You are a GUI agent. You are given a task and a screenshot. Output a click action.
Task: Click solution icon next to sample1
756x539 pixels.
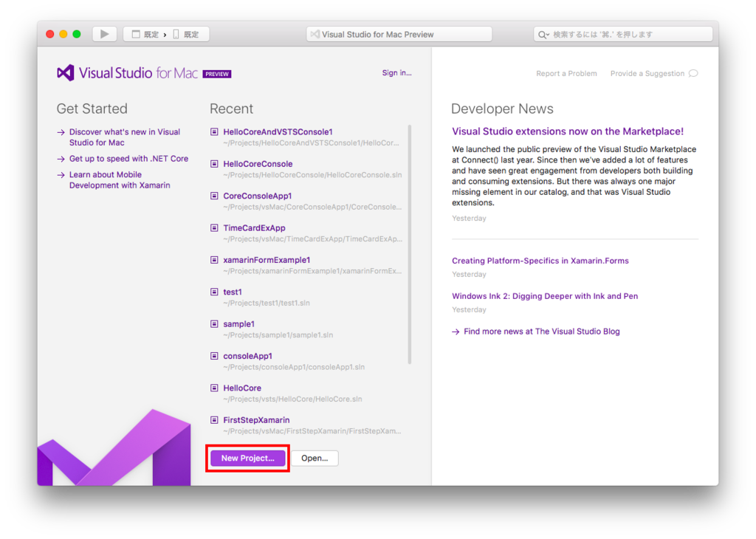click(x=214, y=324)
